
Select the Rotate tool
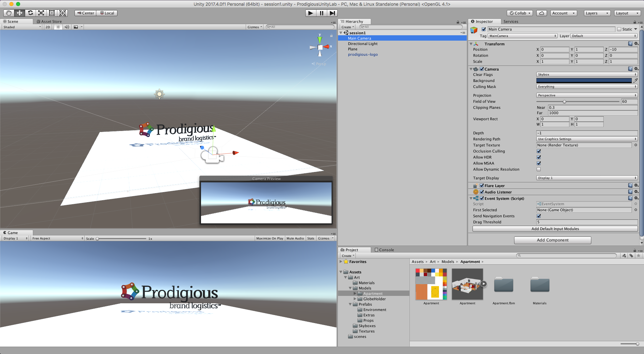point(30,13)
